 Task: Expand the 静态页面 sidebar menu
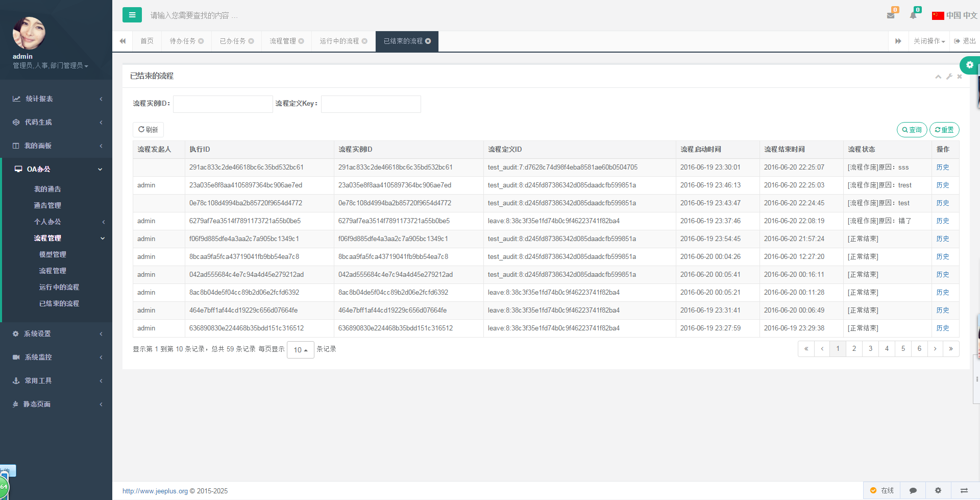56,404
